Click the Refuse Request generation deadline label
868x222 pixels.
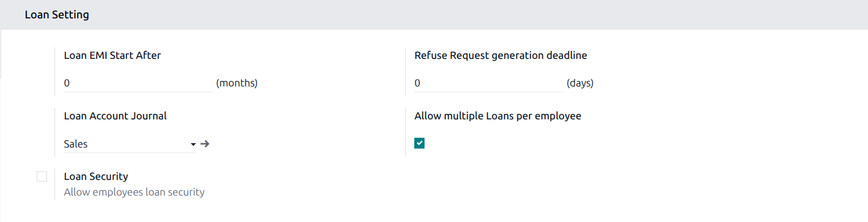(500, 55)
